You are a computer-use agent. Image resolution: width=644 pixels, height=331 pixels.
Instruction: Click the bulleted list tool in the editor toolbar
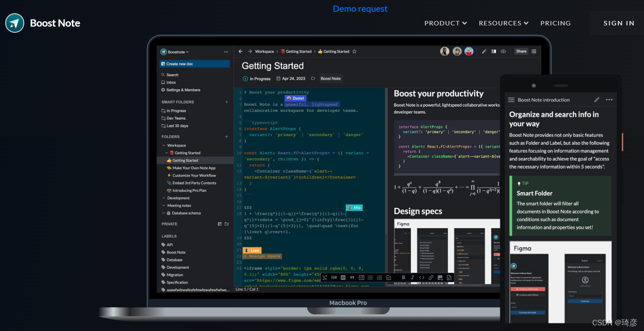pyautogui.click(x=370, y=277)
